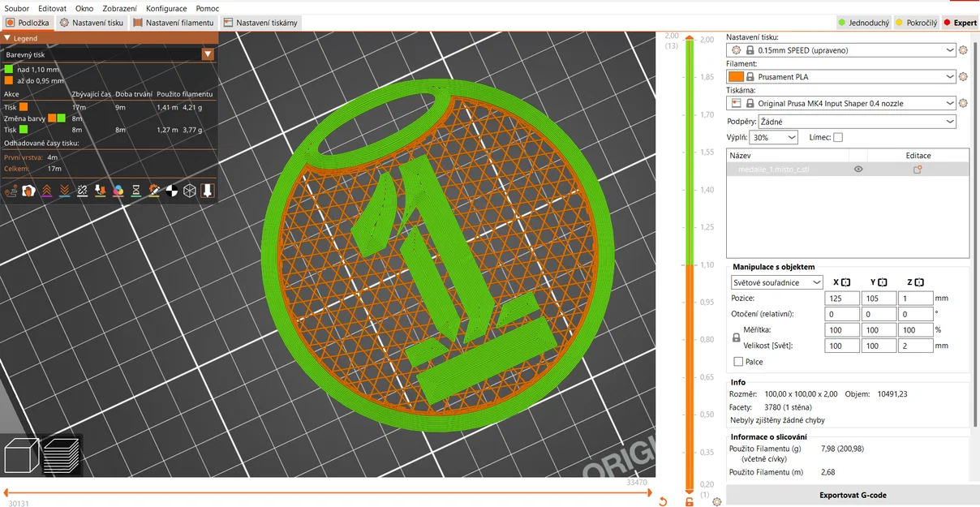980x507 pixels.
Task: Toggle center of gravity marker icon
Action: pyautogui.click(x=172, y=191)
